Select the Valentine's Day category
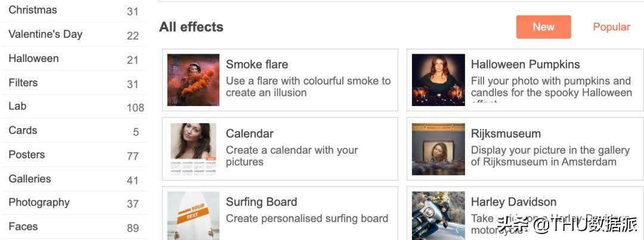644x240 pixels. point(45,34)
